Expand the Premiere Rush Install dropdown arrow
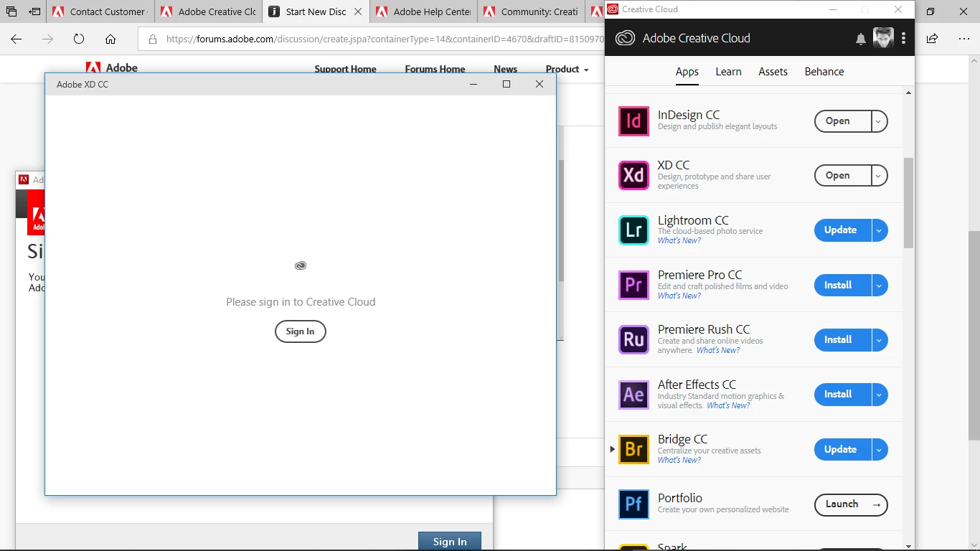The width and height of the screenshot is (980, 551). tap(880, 340)
